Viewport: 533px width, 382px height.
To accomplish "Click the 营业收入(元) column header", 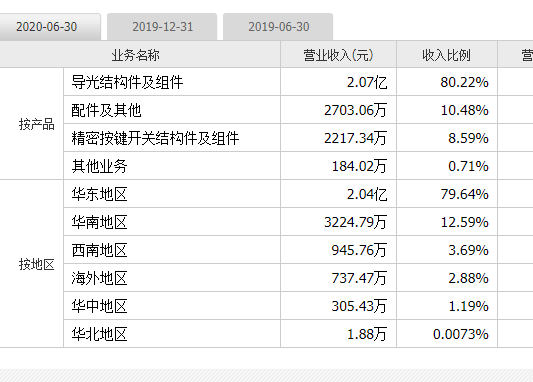I will coord(338,55).
